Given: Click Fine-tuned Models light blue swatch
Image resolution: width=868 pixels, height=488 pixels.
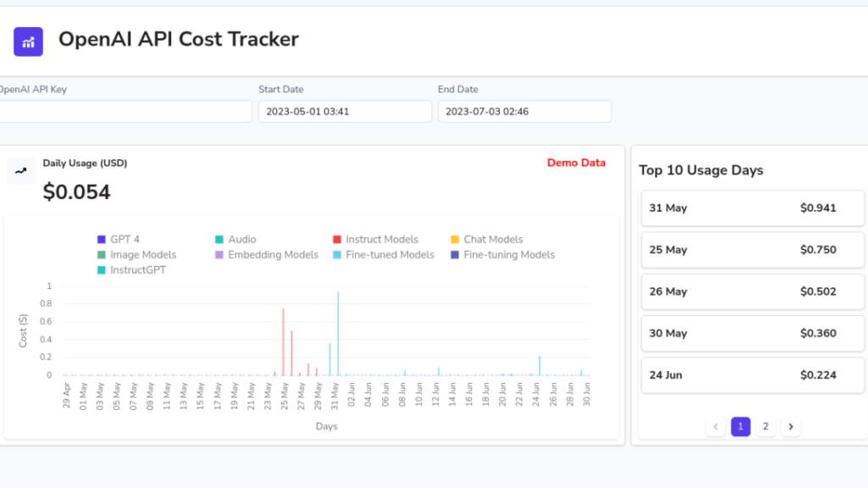Looking at the screenshot, I should point(338,255).
